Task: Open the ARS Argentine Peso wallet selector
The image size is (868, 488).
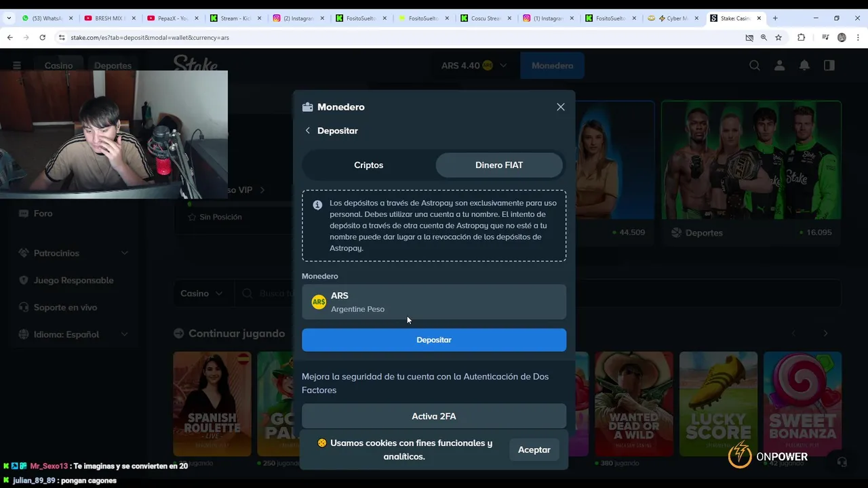Action: click(x=434, y=302)
